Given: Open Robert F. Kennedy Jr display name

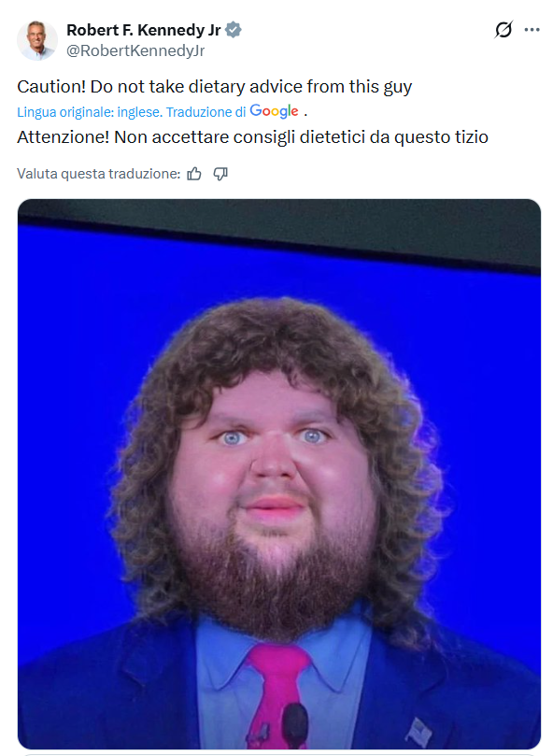Looking at the screenshot, I should pyautogui.click(x=143, y=30).
